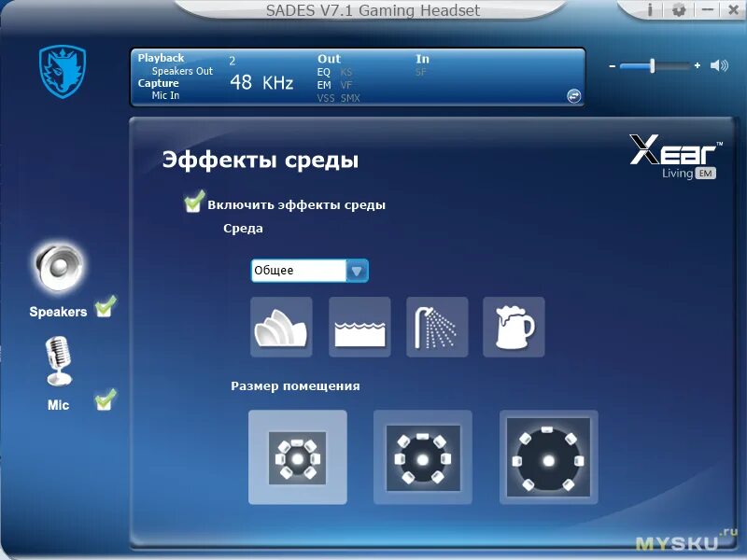Adjust the master volume slider handle
Screen dimensions: 747x560
pos(652,65)
